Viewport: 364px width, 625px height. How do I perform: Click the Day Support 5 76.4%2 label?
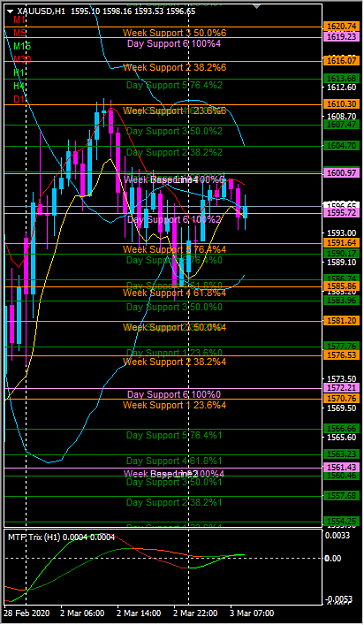click(174, 85)
